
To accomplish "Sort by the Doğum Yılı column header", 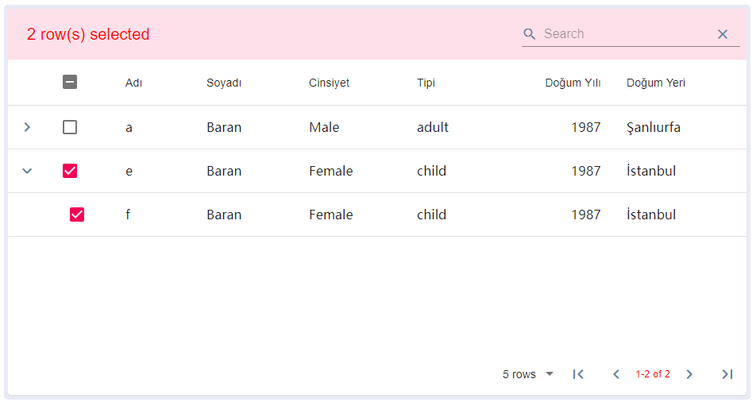I will [x=572, y=83].
